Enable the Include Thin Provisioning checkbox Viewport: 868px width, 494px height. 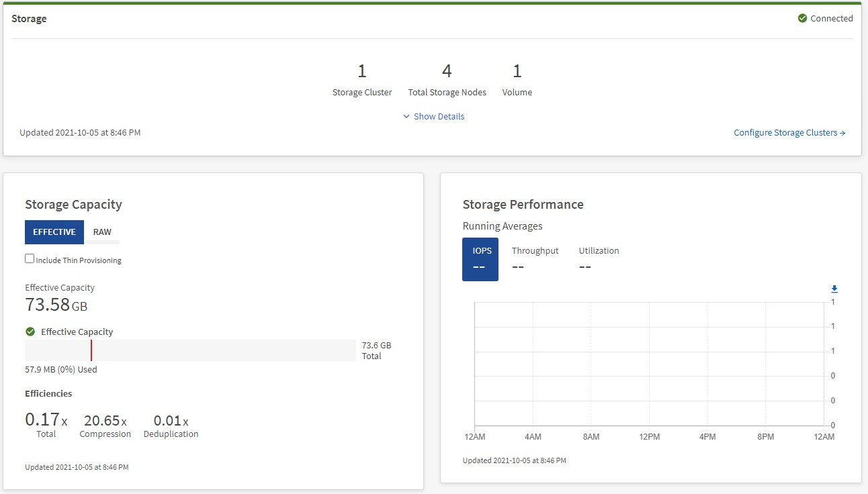pyautogui.click(x=30, y=259)
